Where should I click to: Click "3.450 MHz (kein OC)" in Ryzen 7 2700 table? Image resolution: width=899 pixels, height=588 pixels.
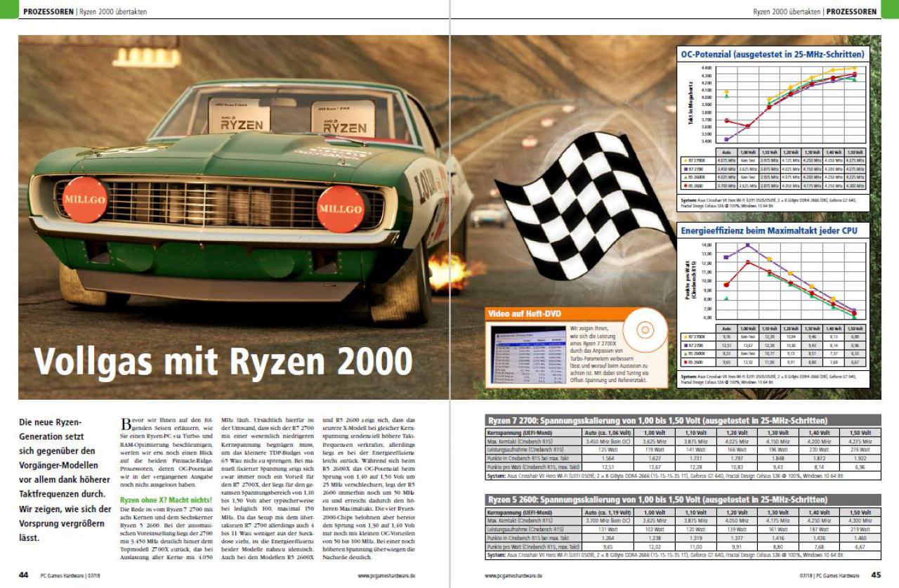coord(609,440)
